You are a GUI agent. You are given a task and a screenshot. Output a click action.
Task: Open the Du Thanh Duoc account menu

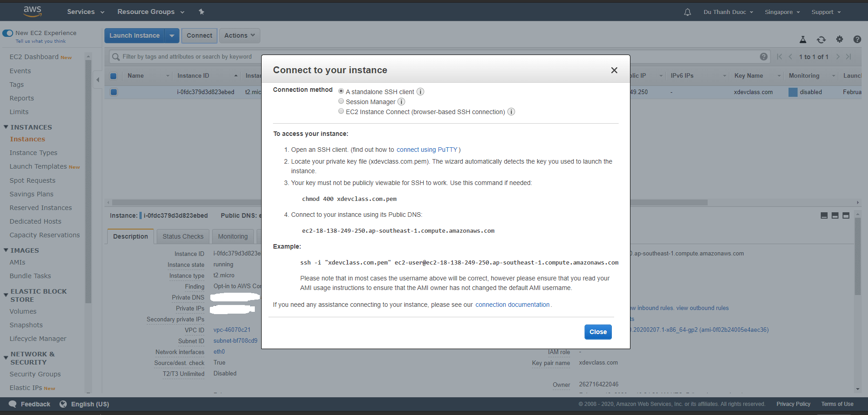pos(728,12)
